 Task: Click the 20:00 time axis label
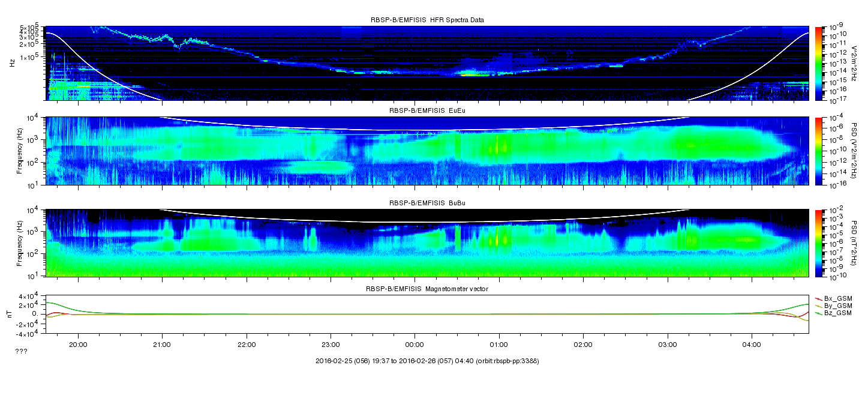[x=78, y=345]
